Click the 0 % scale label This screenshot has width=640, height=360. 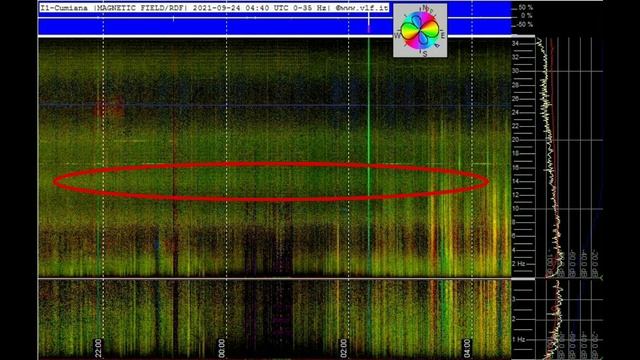click(527, 16)
